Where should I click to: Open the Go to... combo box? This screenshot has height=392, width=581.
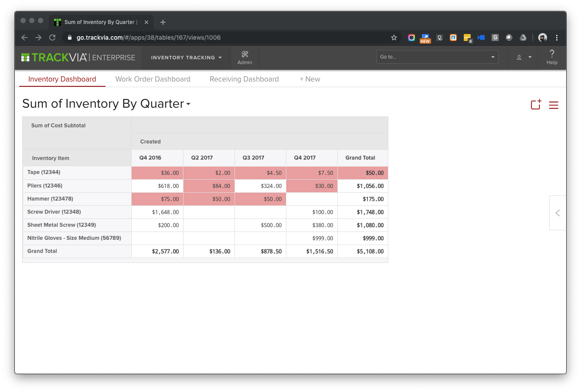tap(437, 57)
